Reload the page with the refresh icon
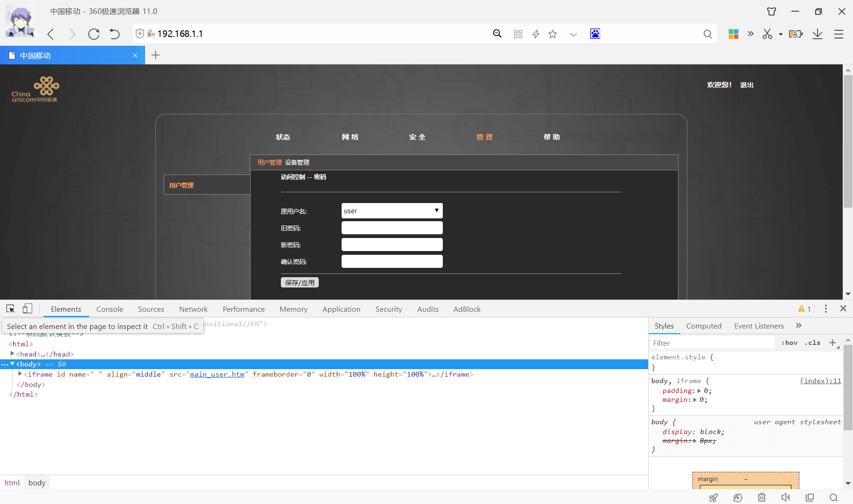 (94, 34)
